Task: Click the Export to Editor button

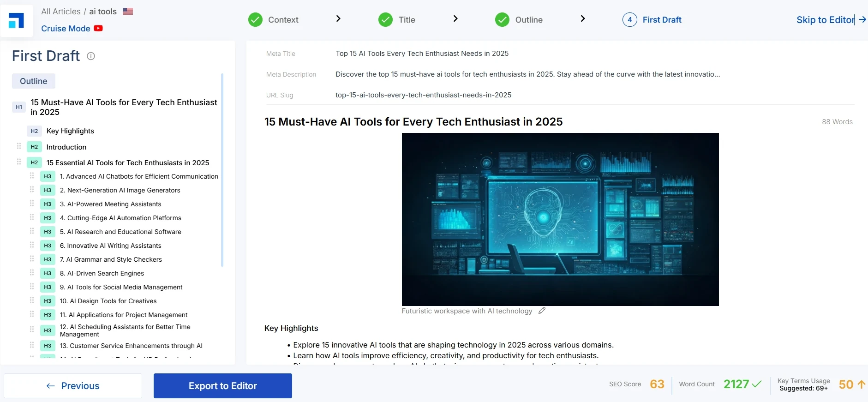Action: tap(223, 386)
